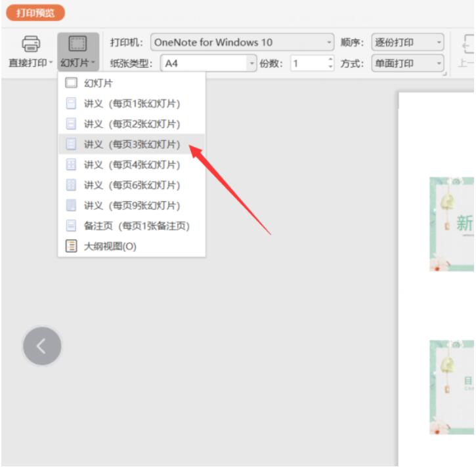Click the round back arrow button
476x467 pixels.
[x=42, y=346]
